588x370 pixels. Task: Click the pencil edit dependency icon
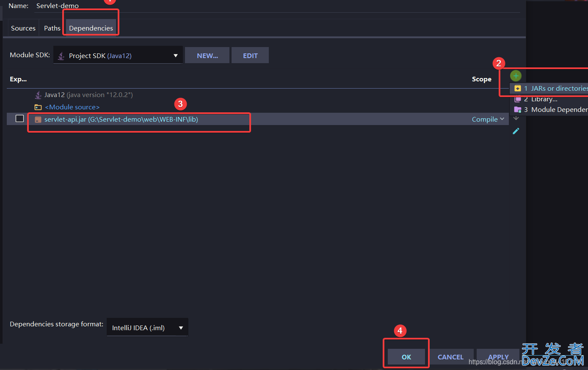coord(516,131)
